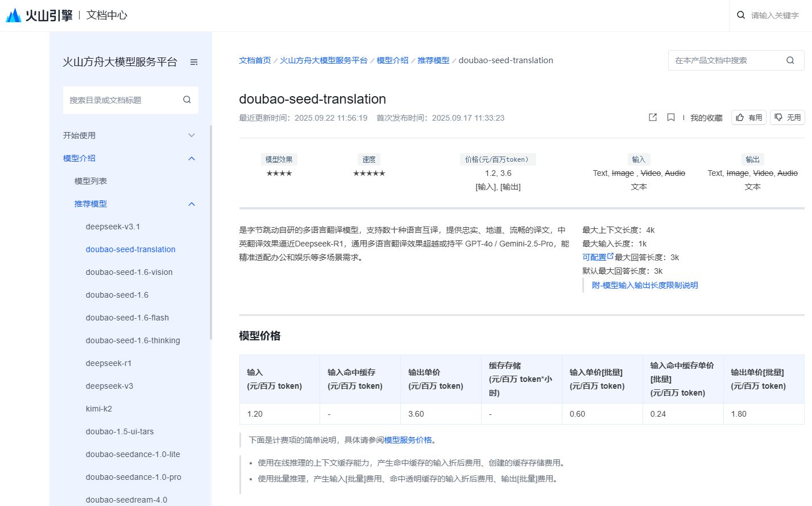Open deepseek-v3.1 model page
This screenshot has width=812, height=506.
tap(113, 227)
